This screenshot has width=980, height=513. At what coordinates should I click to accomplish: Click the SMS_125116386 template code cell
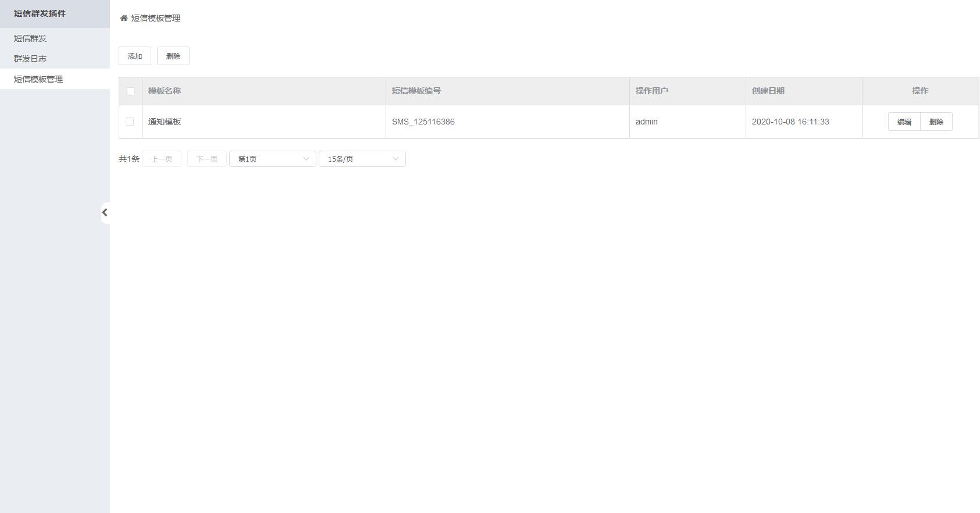508,122
